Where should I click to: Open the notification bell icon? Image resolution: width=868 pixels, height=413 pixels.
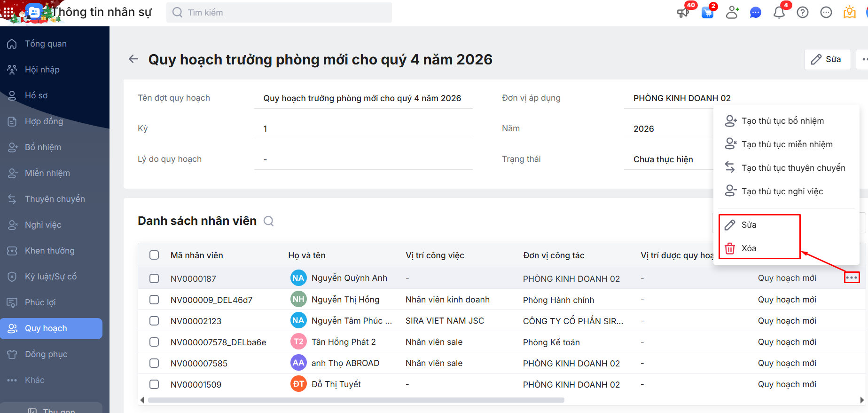[x=779, y=13]
